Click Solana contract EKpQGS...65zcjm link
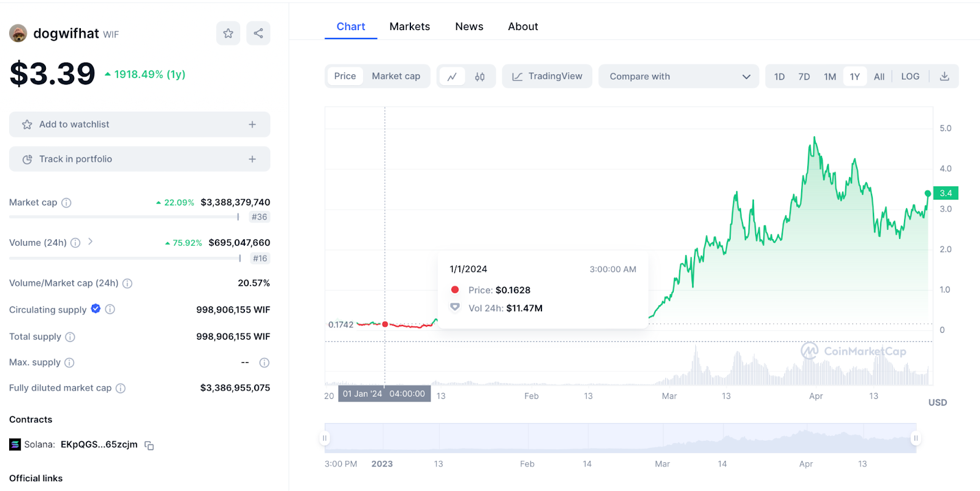 point(99,444)
